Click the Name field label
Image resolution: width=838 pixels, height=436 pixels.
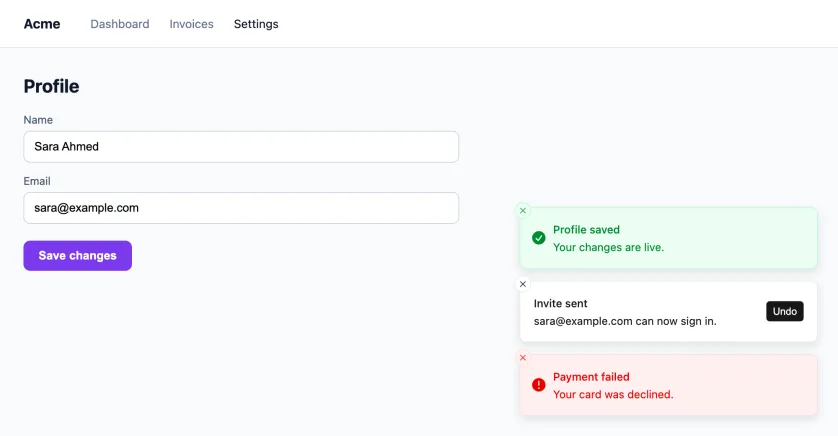(38, 120)
